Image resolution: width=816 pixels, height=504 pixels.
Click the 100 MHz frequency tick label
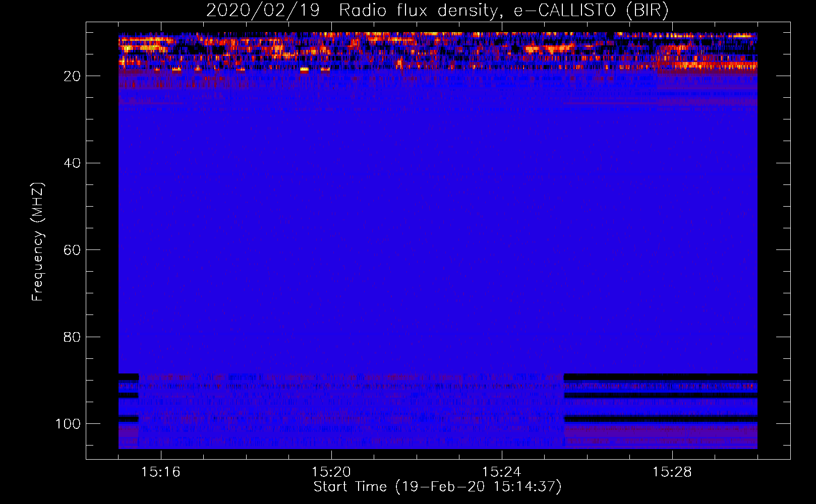click(68, 424)
